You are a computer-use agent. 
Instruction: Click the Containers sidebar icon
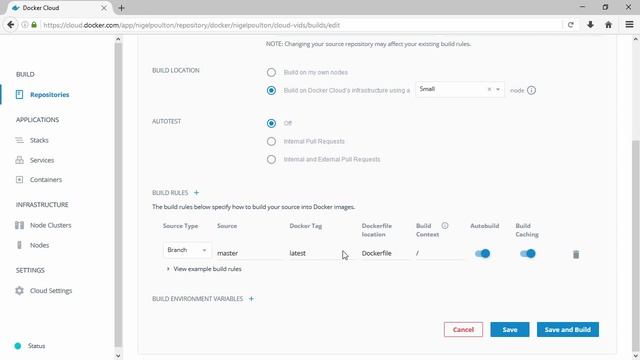coord(19,180)
